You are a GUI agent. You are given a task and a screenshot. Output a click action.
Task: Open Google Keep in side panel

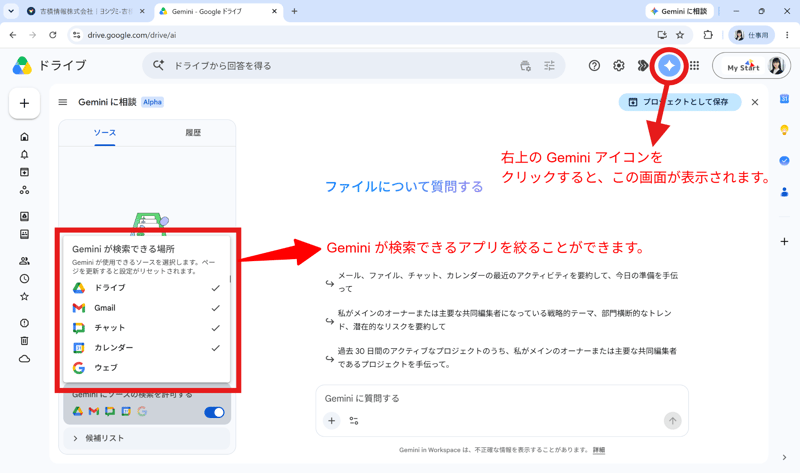click(x=784, y=130)
